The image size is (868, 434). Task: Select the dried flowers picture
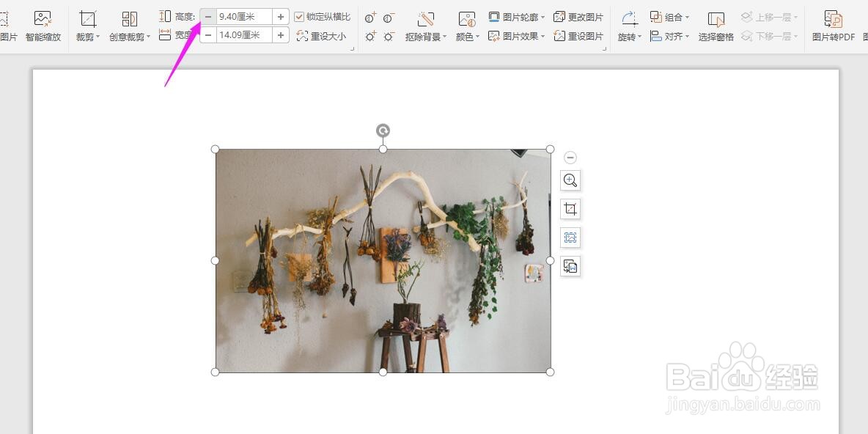(383, 261)
